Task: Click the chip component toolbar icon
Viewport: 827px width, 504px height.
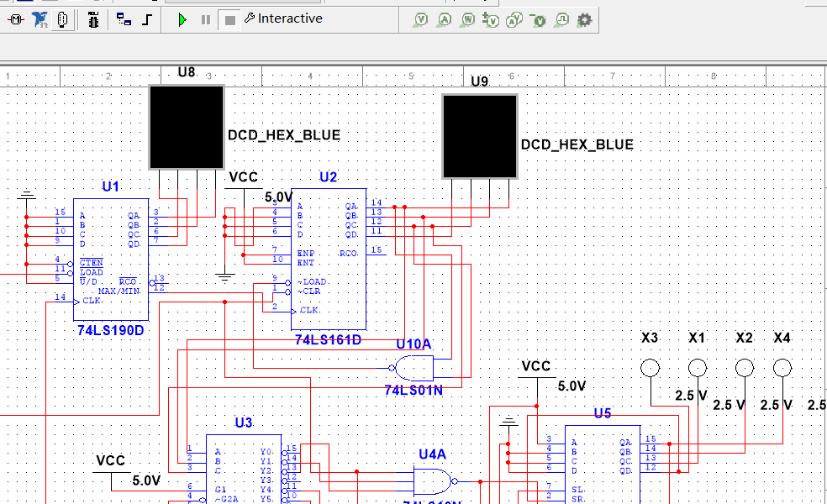Action: [93, 19]
